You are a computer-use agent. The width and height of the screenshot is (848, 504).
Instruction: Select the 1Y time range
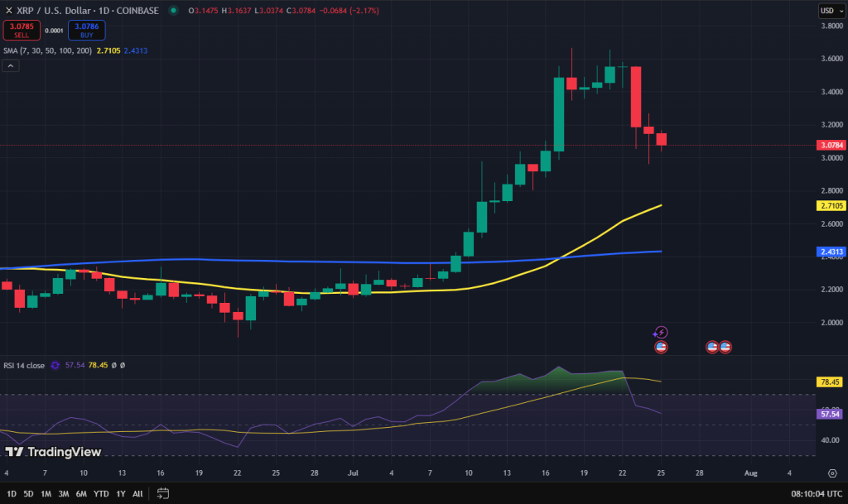(x=121, y=494)
